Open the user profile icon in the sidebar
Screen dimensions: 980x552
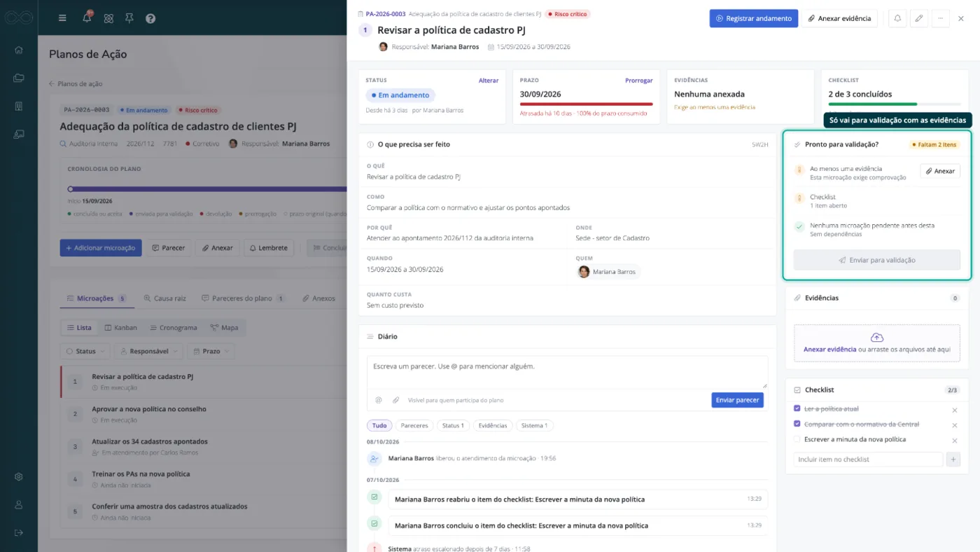[19, 504]
